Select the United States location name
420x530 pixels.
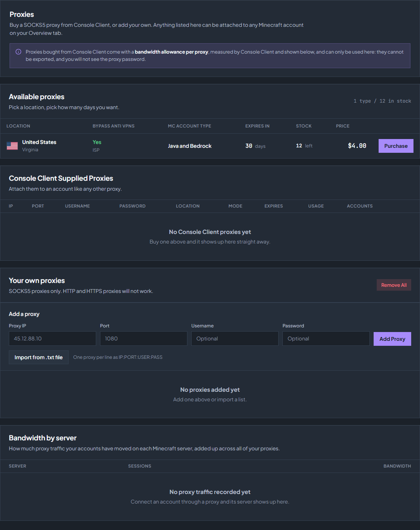tap(39, 142)
